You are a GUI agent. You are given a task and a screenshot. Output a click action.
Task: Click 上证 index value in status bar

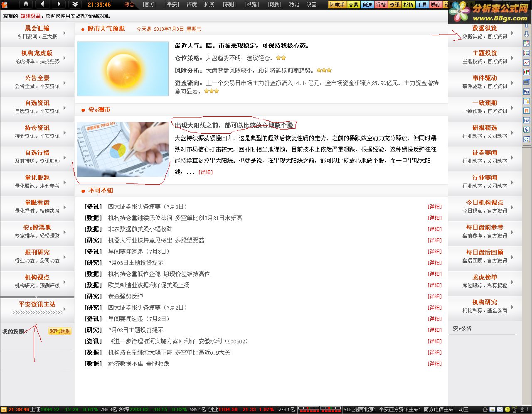[50, 410]
